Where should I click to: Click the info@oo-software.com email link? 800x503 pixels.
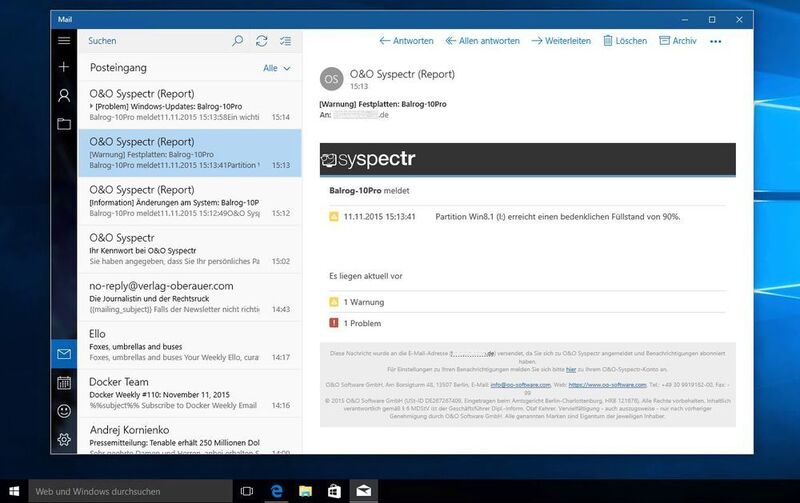pos(520,385)
